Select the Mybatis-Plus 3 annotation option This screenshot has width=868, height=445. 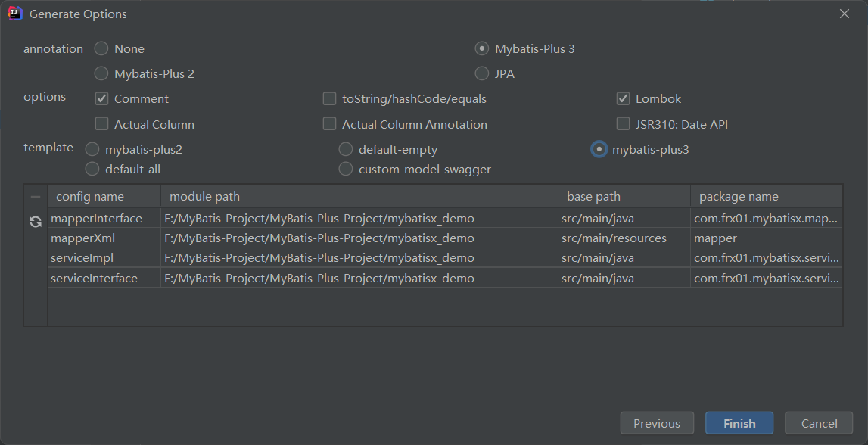coord(481,48)
